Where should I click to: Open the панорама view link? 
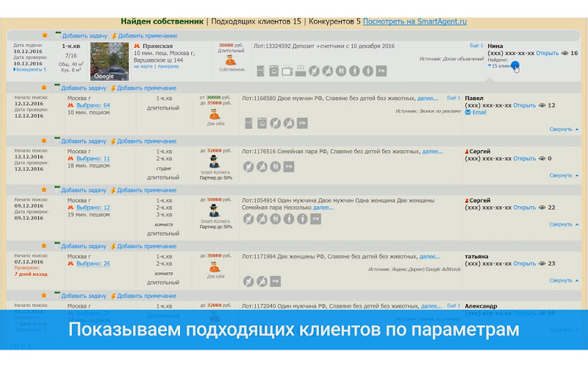pos(168,66)
